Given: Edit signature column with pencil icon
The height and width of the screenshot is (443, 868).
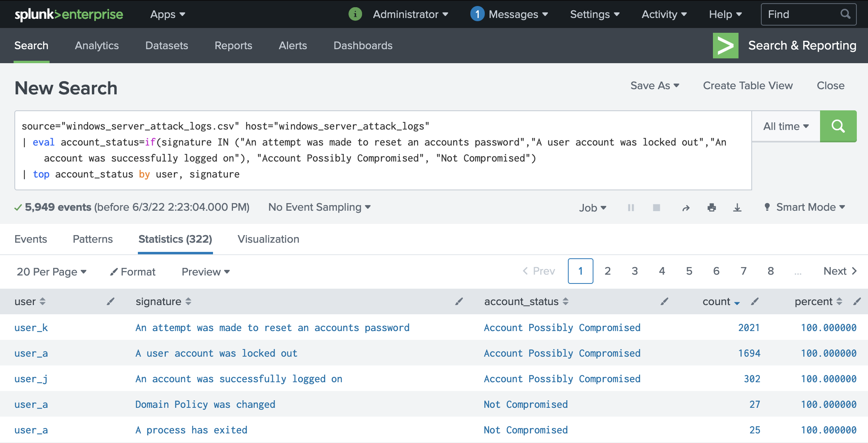Looking at the screenshot, I should [x=459, y=301].
